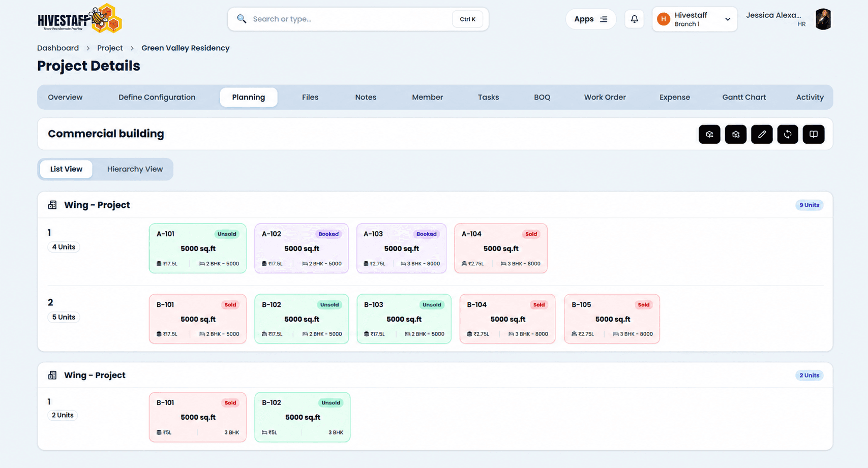Switch to the Files tab
The width and height of the screenshot is (868, 468).
310,97
